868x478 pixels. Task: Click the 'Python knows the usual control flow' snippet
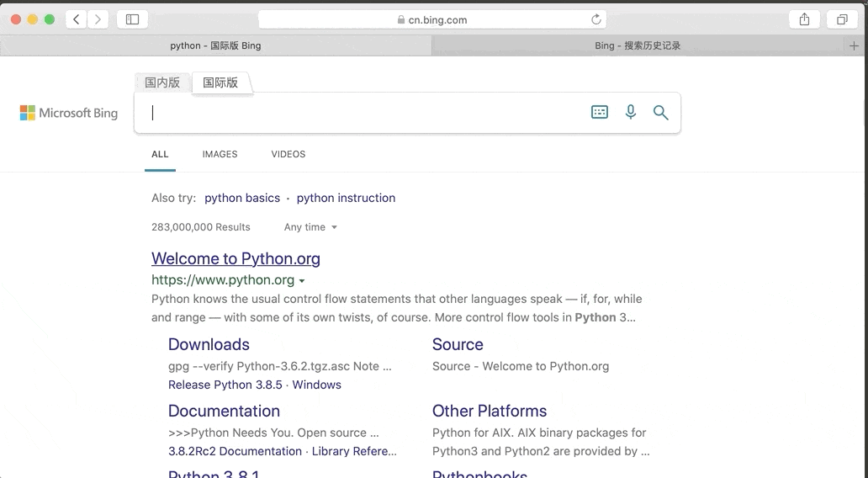tap(396, 308)
